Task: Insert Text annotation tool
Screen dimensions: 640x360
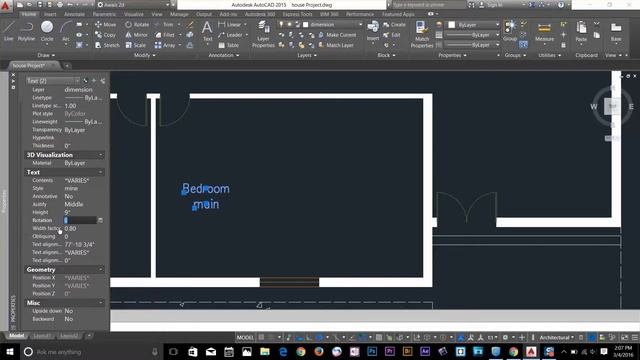Action: pyautogui.click(x=207, y=31)
